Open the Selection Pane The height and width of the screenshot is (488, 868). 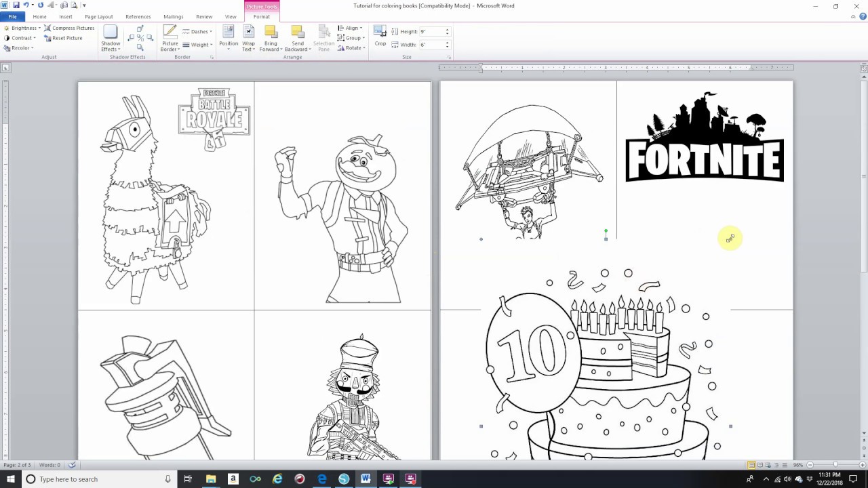(x=324, y=39)
